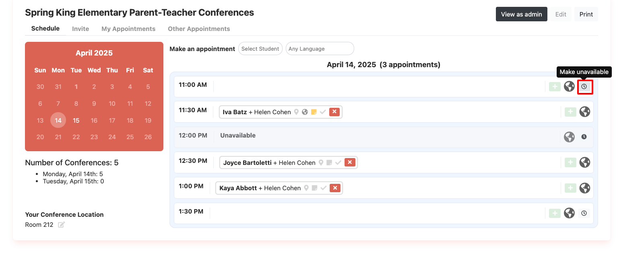Print the conference schedule
Viewport: 644px width, 259px height.
(586, 14)
